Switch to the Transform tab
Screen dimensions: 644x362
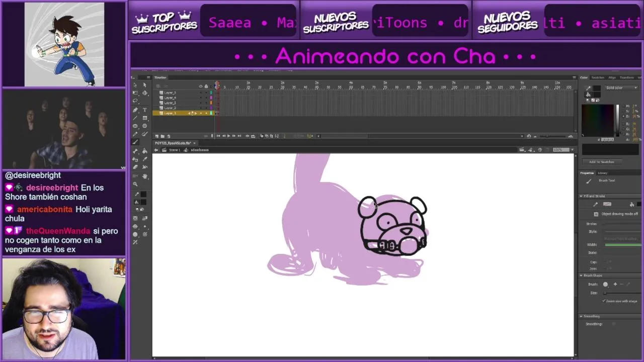point(627,77)
